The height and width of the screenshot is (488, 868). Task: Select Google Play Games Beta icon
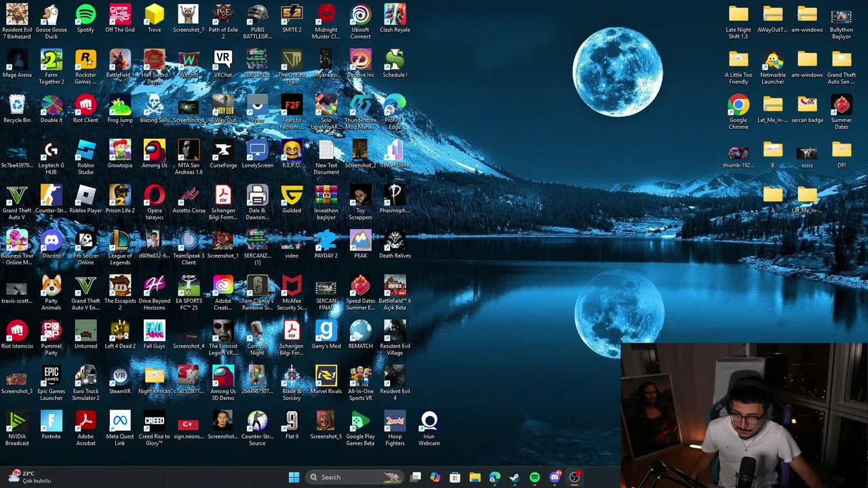point(361,429)
